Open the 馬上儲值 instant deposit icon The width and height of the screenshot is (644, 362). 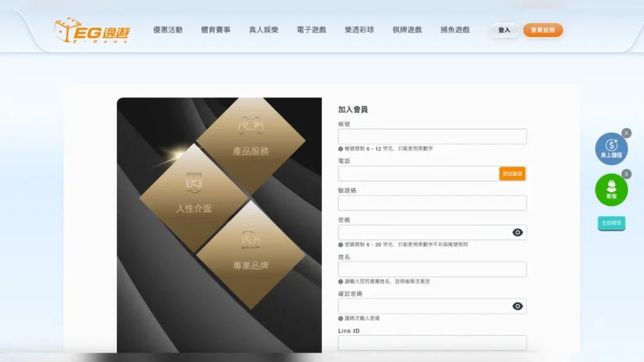(611, 148)
